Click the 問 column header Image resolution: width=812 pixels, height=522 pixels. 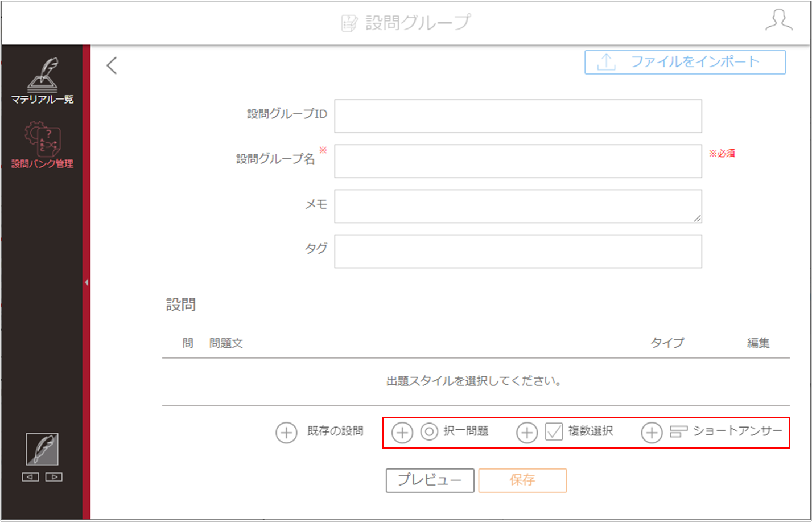point(188,343)
